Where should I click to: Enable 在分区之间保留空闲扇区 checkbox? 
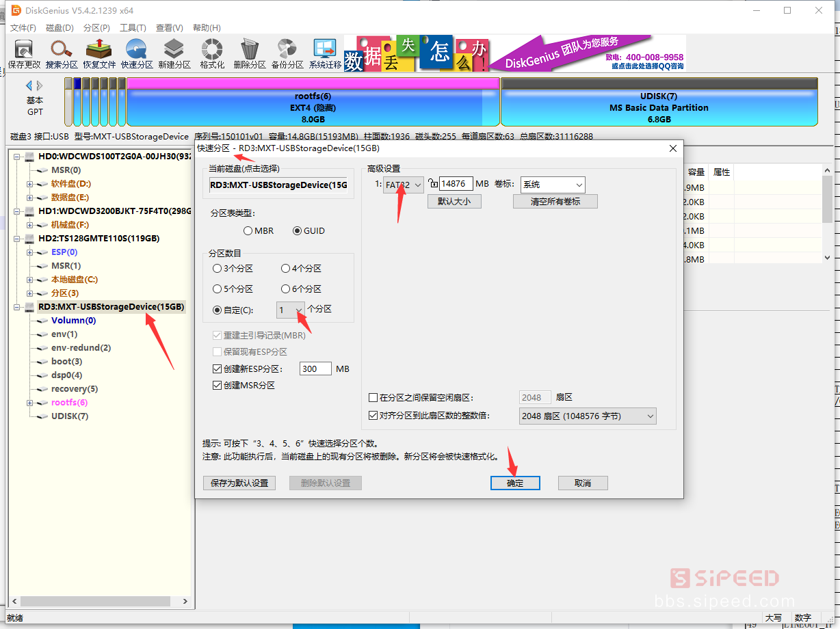(x=373, y=397)
